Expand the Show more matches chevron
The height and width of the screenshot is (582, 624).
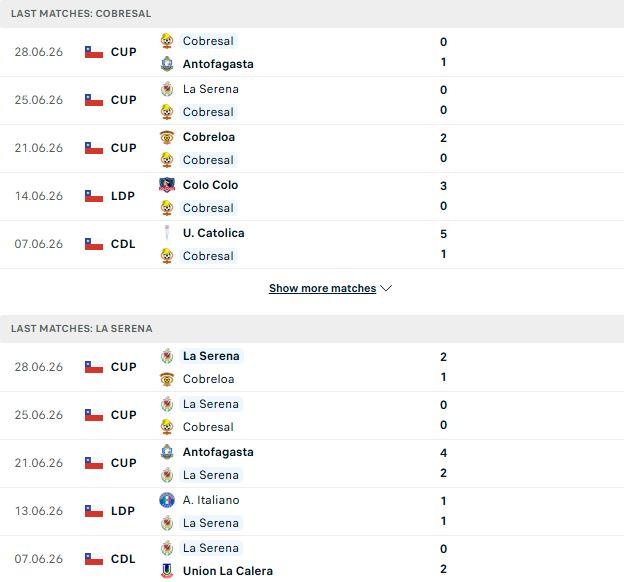pyautogui.click(x=386, y=288)
